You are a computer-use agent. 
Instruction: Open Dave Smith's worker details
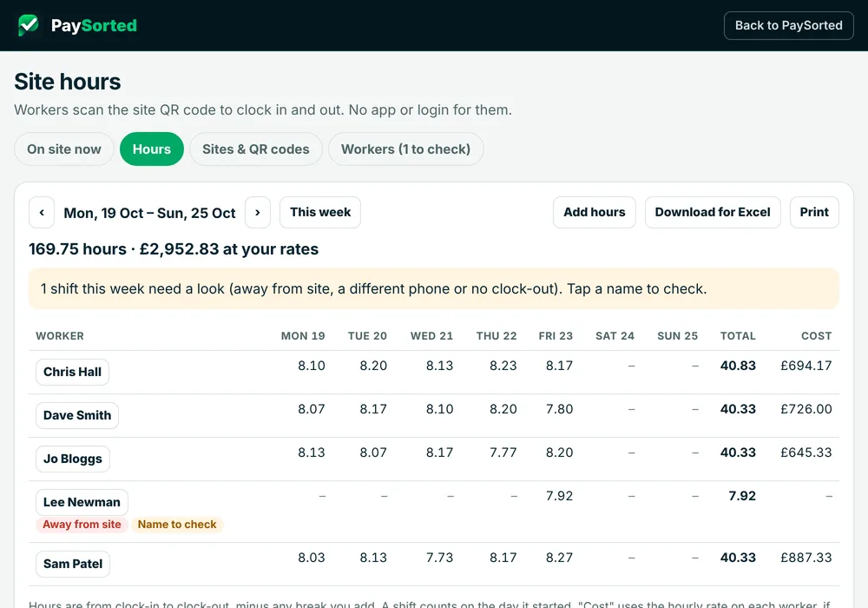[x=77, y=415]
